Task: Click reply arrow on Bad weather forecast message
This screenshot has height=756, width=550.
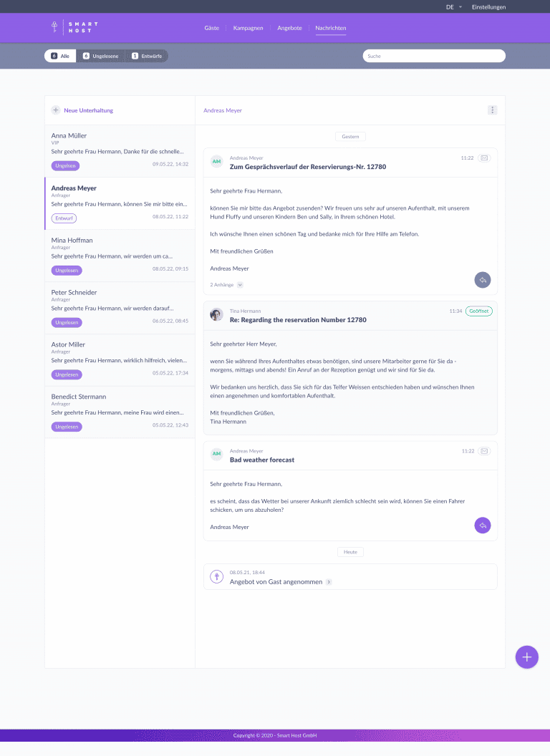Action: point(483,525)
